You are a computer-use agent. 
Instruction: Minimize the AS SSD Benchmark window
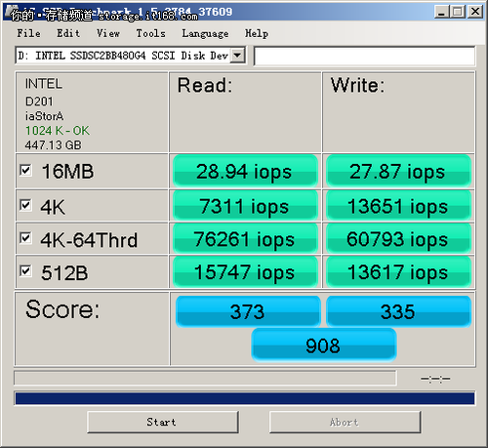pyautogui.click(x=441, y=12)
